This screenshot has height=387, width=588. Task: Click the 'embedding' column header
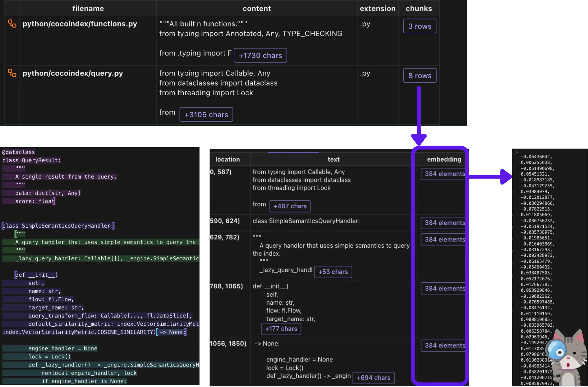444,159
